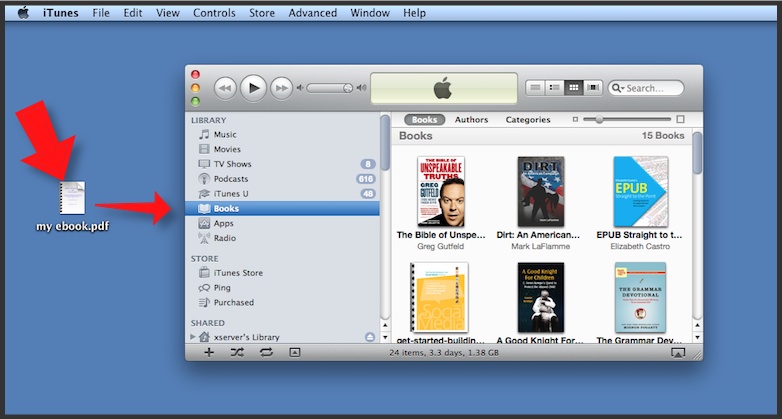
Task: Switch to the Authors tab
Action: tap(471, 120)
